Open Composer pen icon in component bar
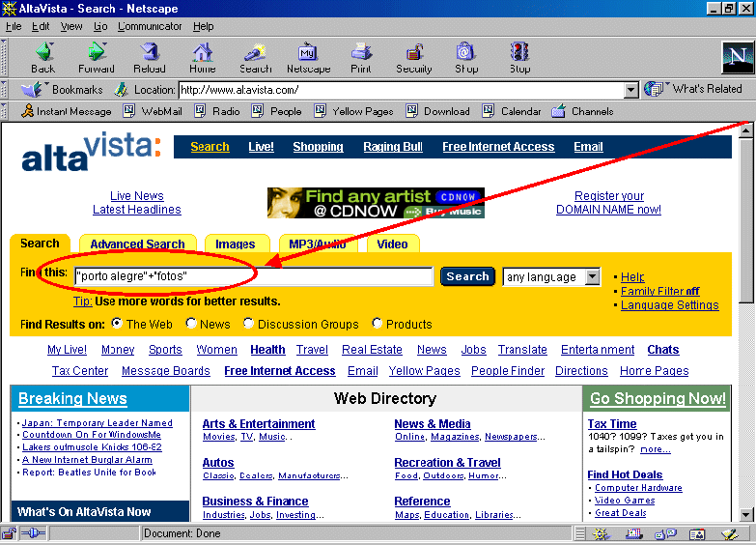Viewport: 756px width, 545px height. point(729,534)
